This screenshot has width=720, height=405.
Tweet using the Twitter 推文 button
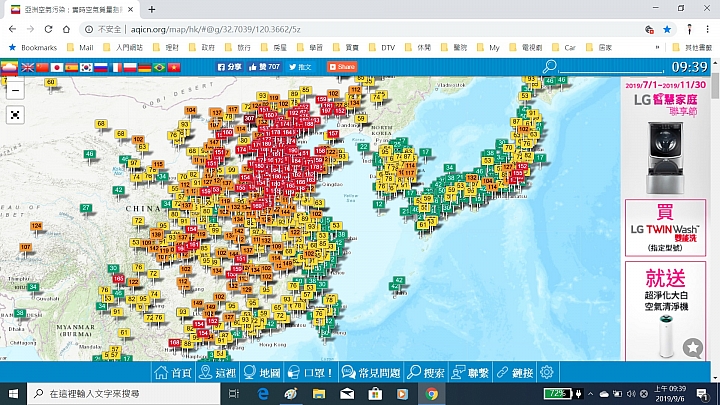pos(300,67)
